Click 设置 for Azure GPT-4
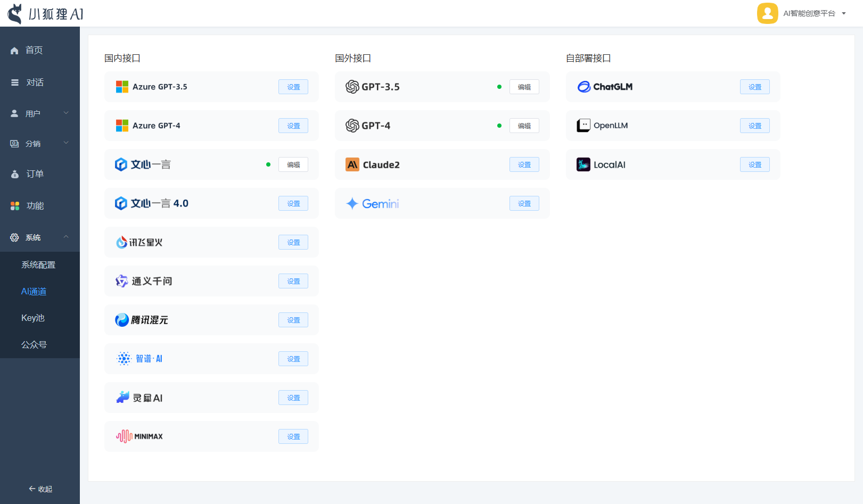 pos(293,126)
